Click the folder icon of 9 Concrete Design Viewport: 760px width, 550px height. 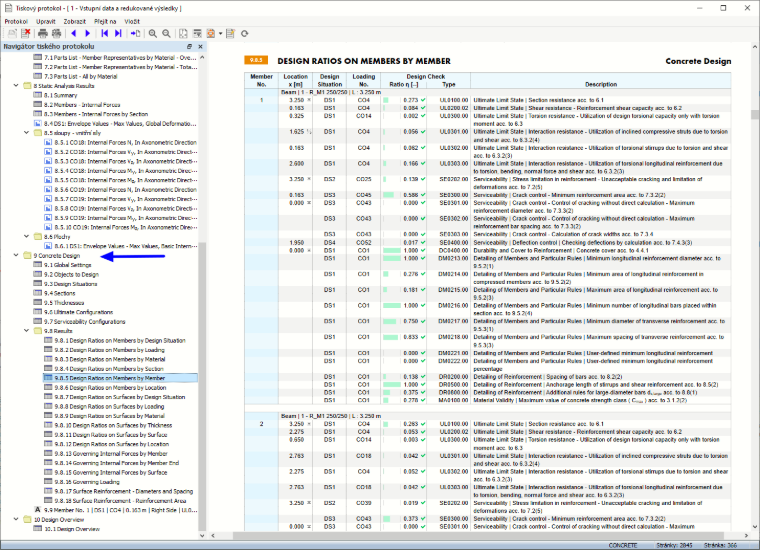click(x=27, y=255)
